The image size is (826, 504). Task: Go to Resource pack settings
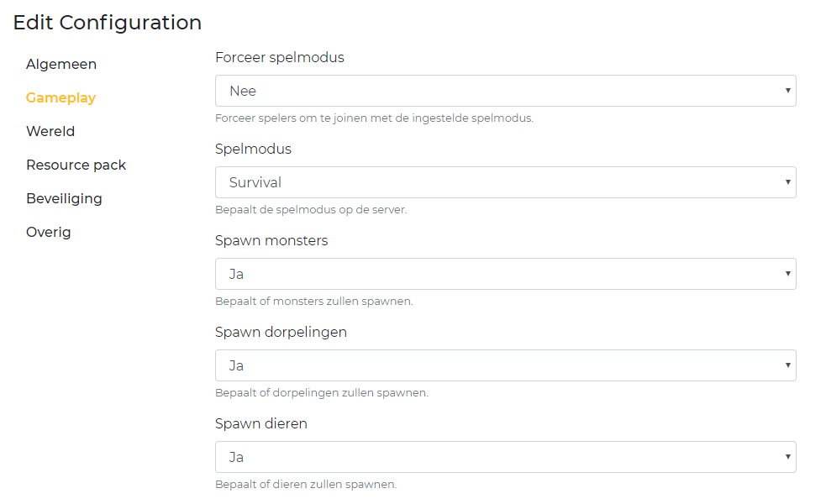76,165
